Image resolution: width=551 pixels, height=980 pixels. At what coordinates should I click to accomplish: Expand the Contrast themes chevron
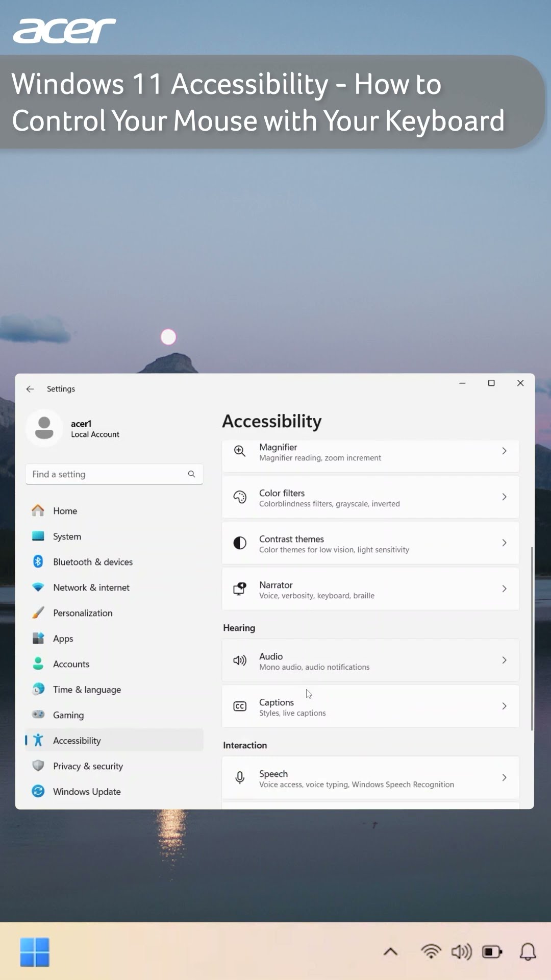tap(504, 543)
